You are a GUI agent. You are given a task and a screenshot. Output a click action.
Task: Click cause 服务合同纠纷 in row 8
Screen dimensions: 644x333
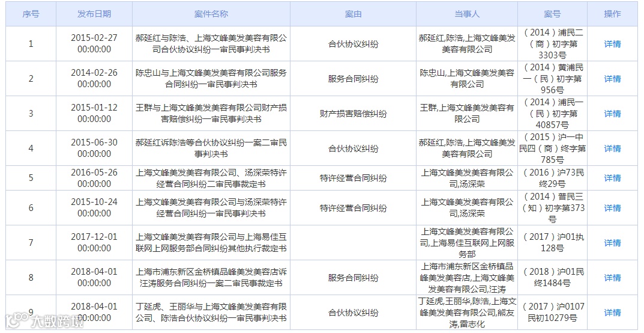pyautogui.click(x=354, y=278)
